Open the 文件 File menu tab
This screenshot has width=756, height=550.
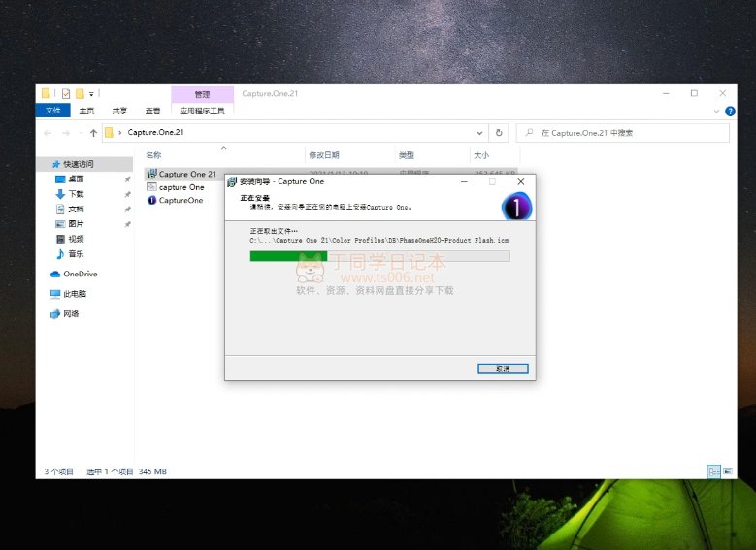tap(53, 111)
